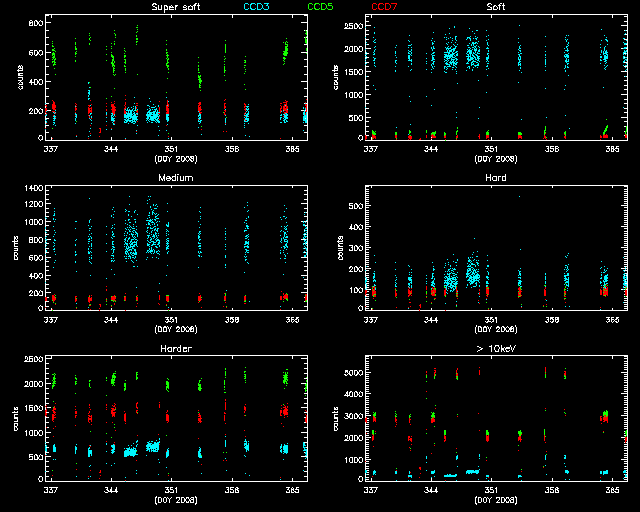Viewport: 640px width, 512px height.
Task: Click '(DOY 2008)' label under Medium plot
Action: [174, 329]
